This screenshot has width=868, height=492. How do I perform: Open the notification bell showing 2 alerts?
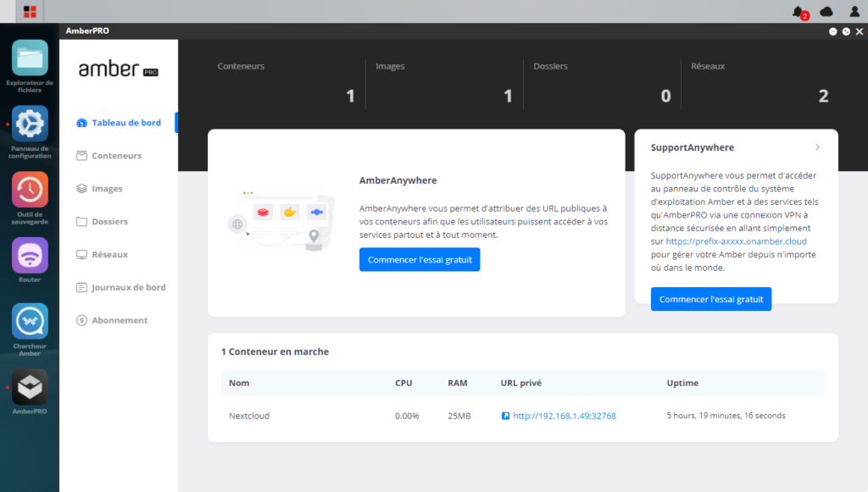tap(795, 11)
